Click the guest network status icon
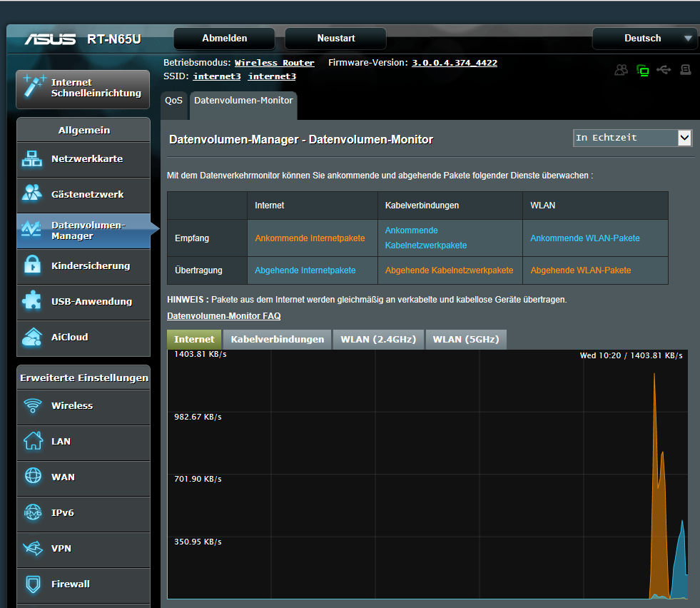The width and height of the screenshot is (700, 608). [x=622, y=70]
